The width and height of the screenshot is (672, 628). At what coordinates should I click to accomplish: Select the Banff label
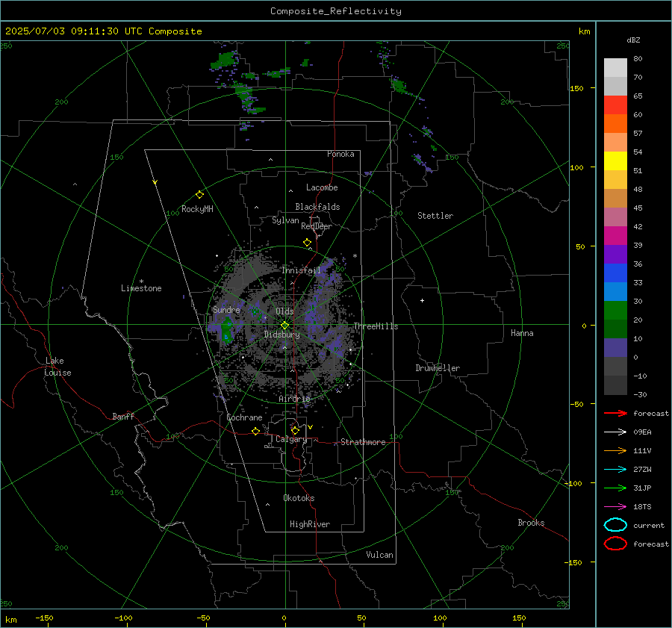pyautogui.click(x=123, y=417)
